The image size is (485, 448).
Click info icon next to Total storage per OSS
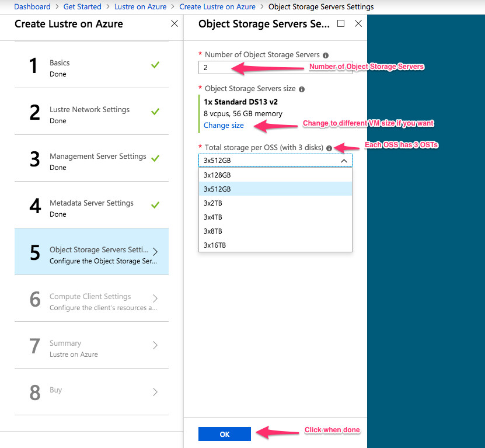coord(329,148)
